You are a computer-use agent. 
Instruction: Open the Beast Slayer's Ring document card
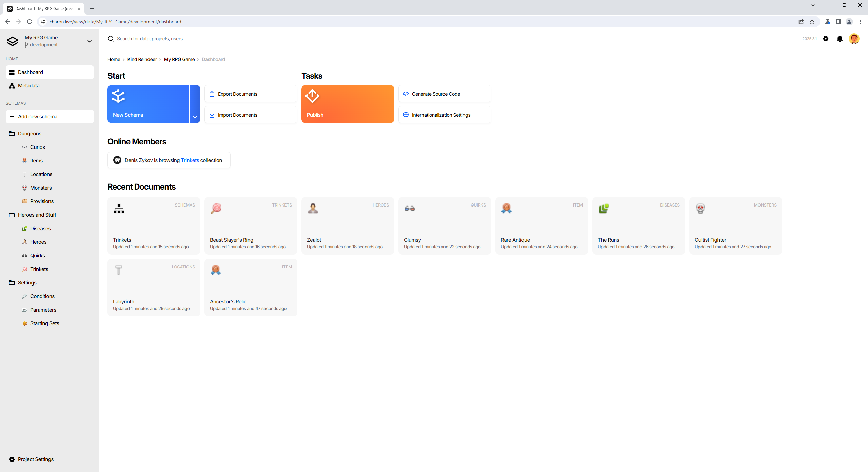pyautogui.click(x=251, y=226)
